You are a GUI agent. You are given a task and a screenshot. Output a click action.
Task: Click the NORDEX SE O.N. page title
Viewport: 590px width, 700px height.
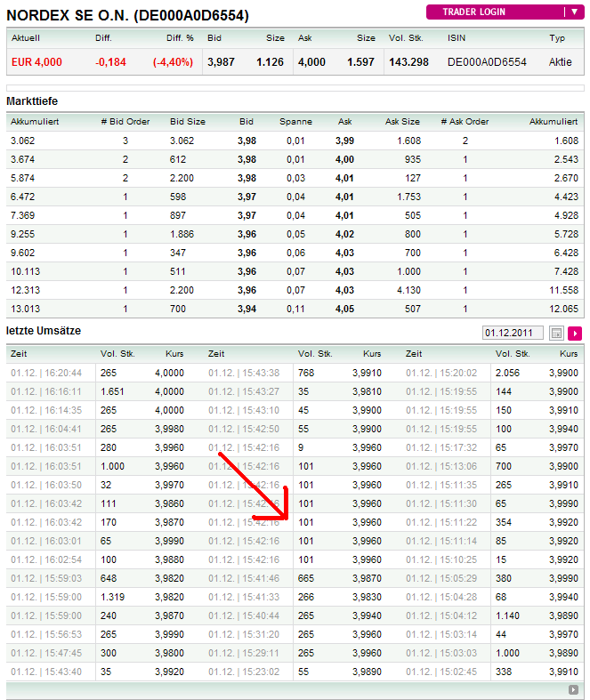click(x=128, y=16)
